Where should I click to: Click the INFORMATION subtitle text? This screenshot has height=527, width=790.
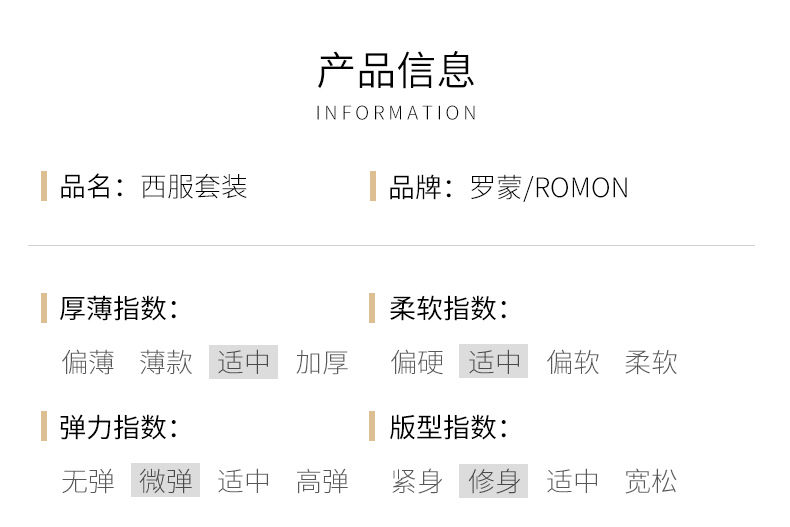pyautogui.click(x=396, y=113)
